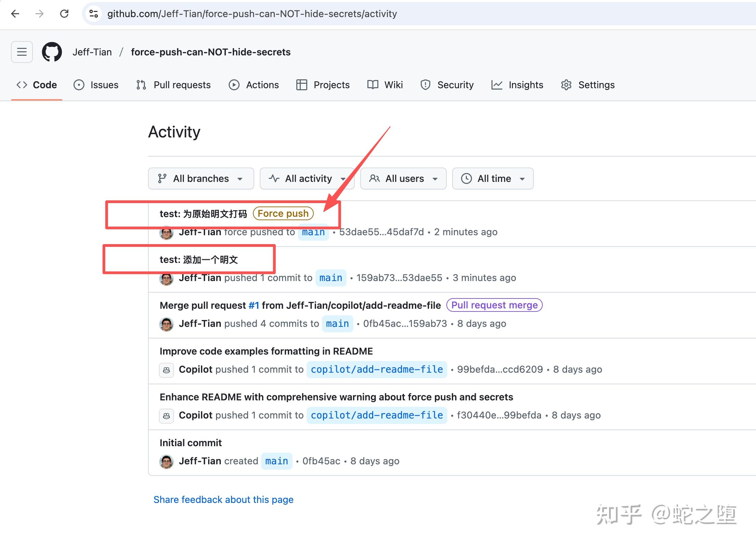Open pull request #1 link
The image size is (756, 545).
coord(254,305)
